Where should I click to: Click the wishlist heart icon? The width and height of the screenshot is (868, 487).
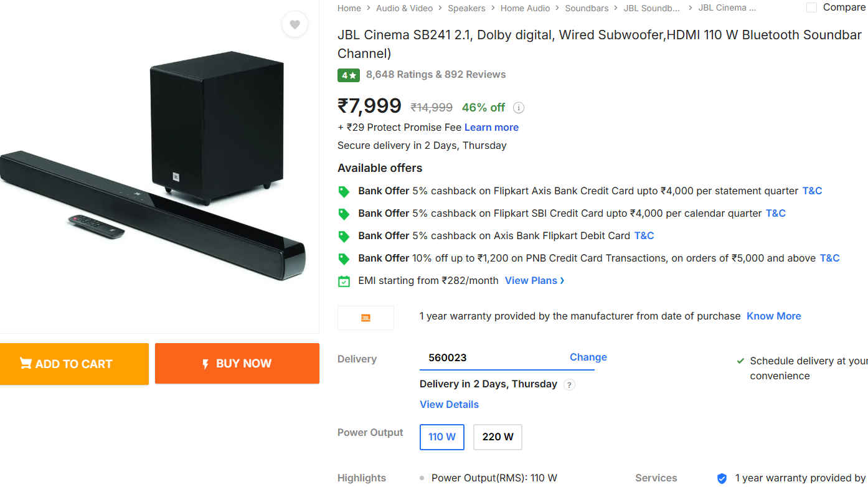[295, 25]
